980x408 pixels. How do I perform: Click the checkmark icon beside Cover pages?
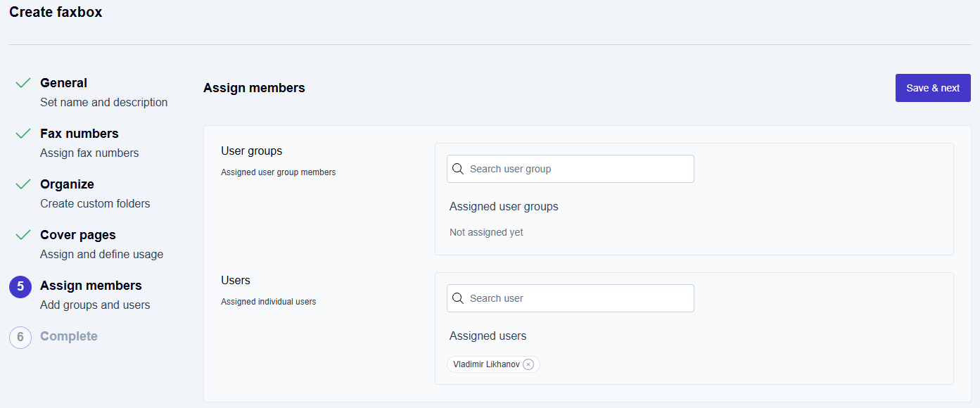tap(23, 235)
